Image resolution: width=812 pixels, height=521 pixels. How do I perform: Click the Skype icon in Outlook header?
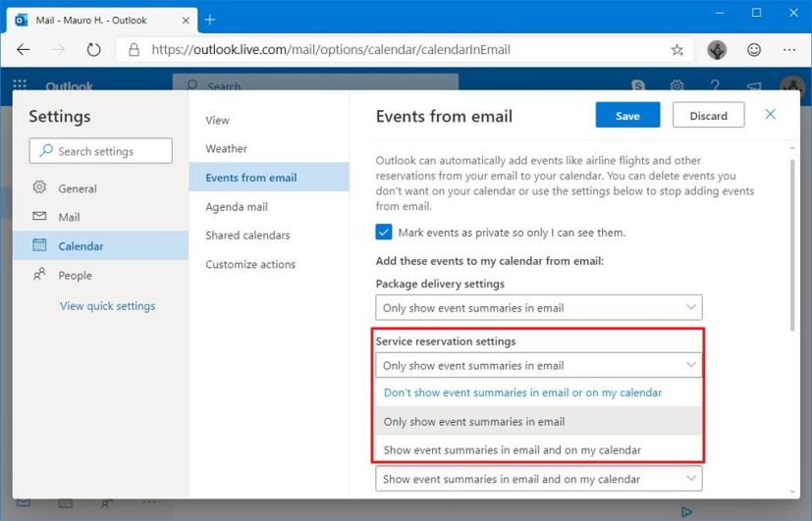point(638,85)
